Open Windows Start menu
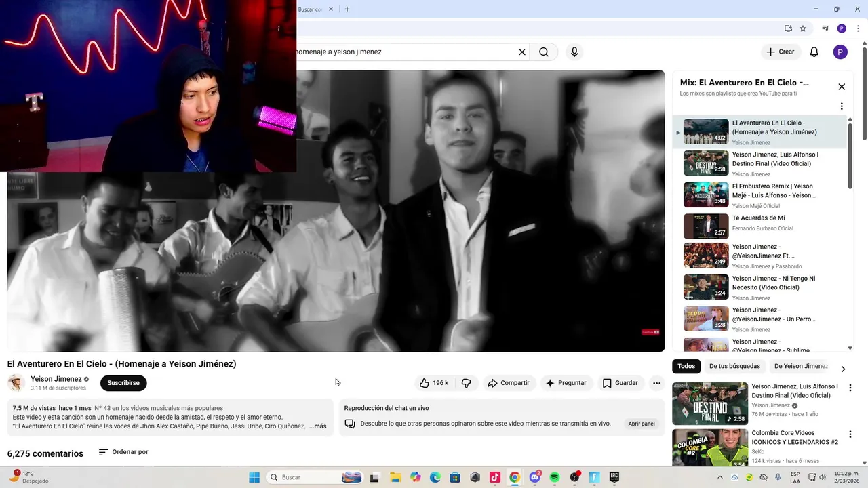The image size is (868, 488). pyautogui.click(x=254, y=477)
